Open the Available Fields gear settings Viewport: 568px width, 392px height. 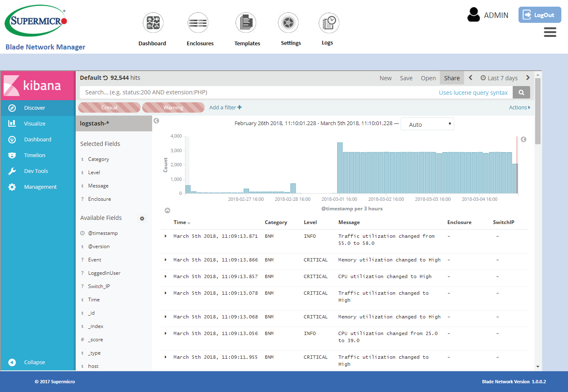tap(142, 218)
